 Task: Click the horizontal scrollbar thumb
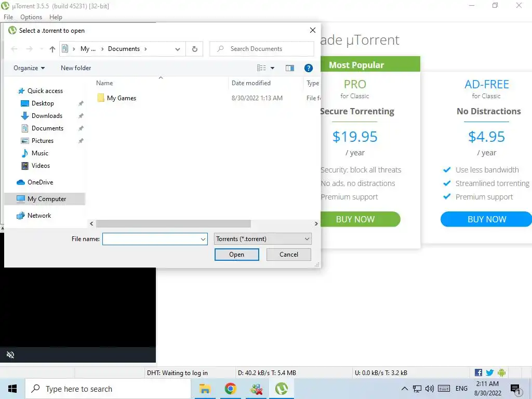(x=174, y=224)
